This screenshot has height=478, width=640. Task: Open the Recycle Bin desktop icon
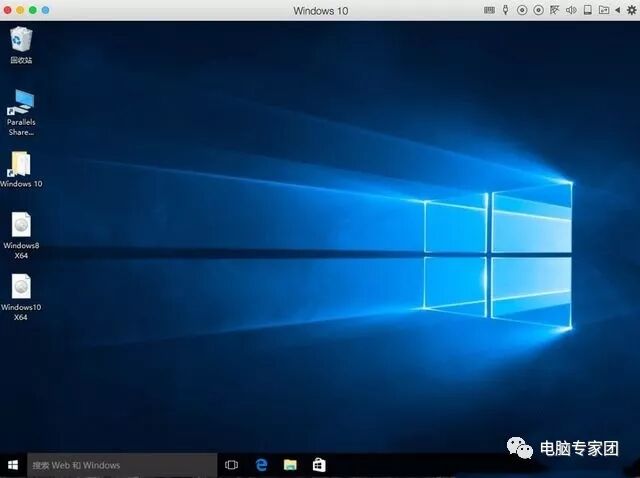(21, 45)
